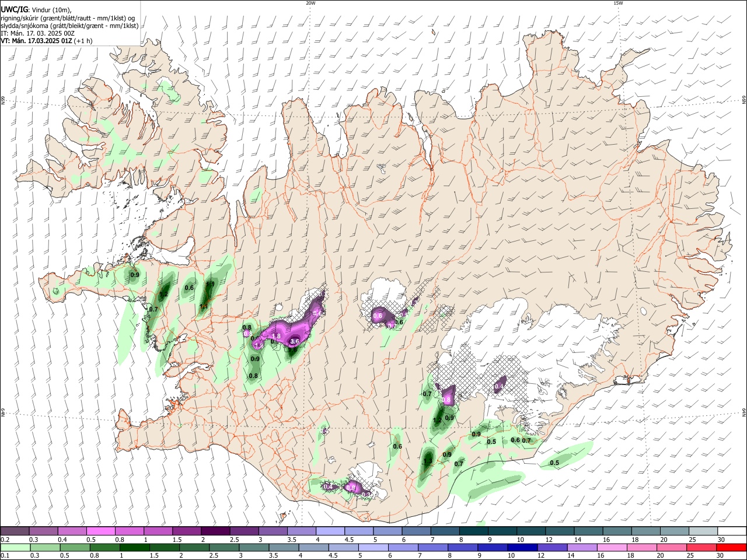Click the lightest green 0.1 rain-scale swatch
Viewport: 747px width, 560px height.
15,547
